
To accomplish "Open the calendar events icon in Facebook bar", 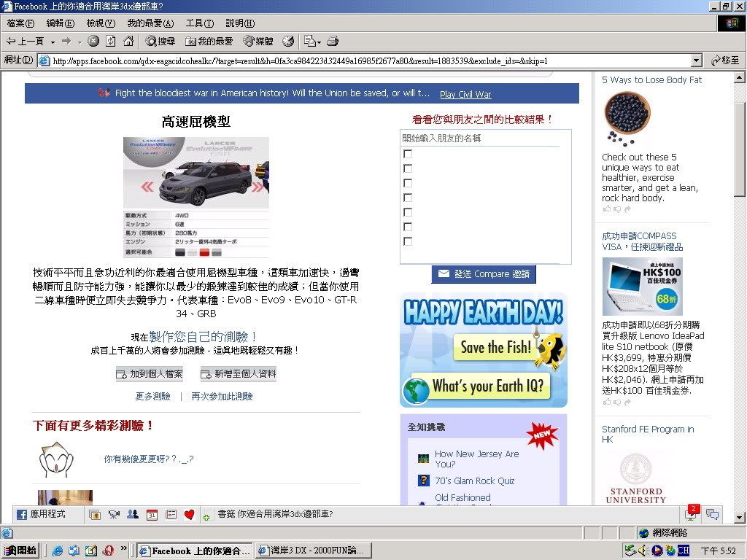I will pyautogui.click(x=152, y=515).
